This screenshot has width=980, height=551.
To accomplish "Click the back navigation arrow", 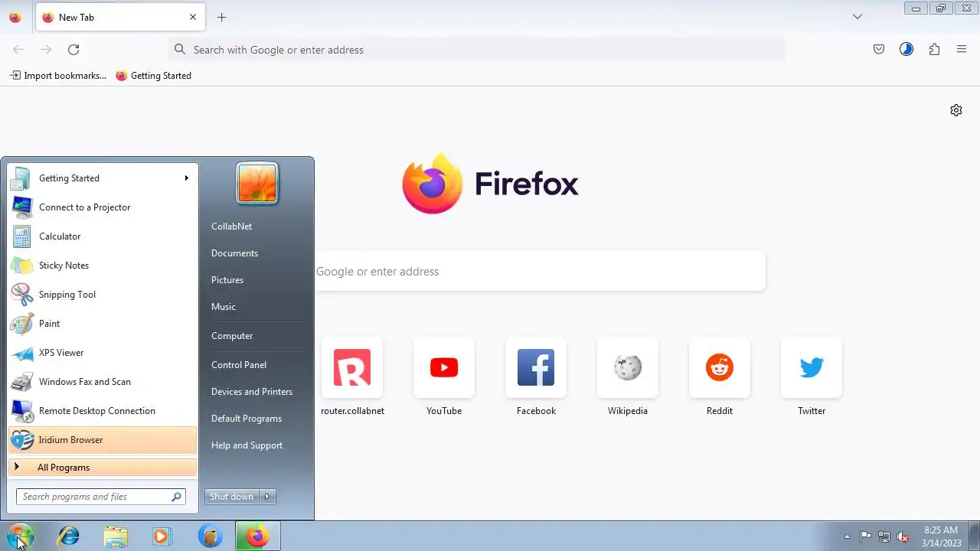I will [x=18, y=50].
